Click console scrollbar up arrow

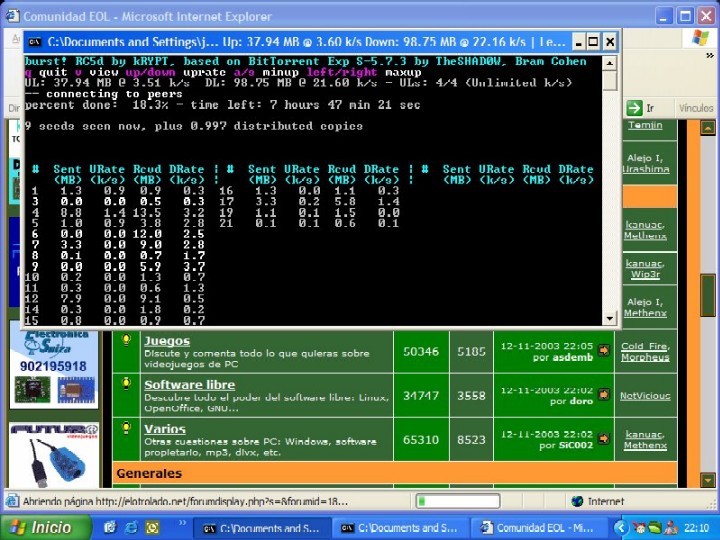(609, 63)
